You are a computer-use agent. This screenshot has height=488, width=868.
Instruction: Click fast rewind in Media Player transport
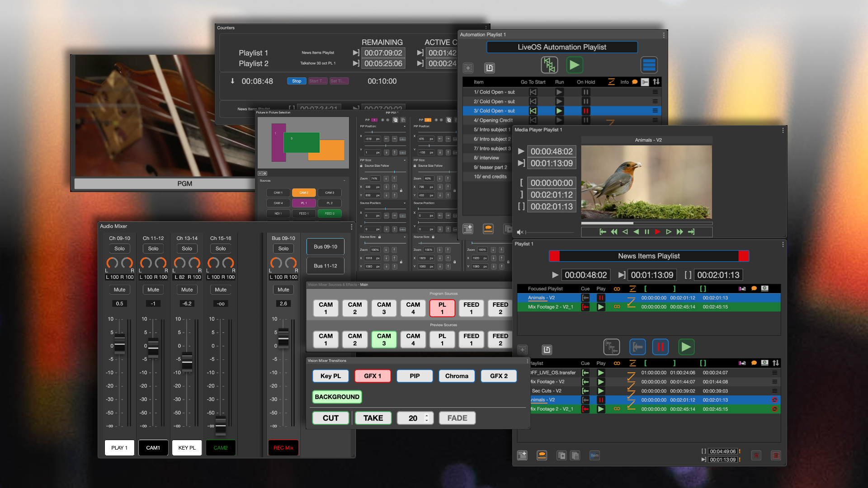(614, 232)
